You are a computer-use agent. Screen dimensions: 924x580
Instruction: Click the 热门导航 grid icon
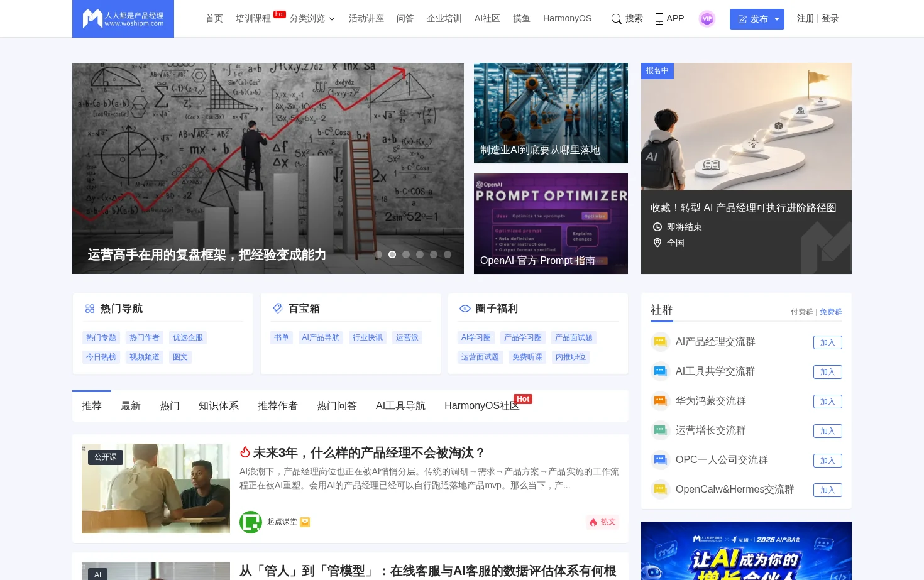click(90, 309)
